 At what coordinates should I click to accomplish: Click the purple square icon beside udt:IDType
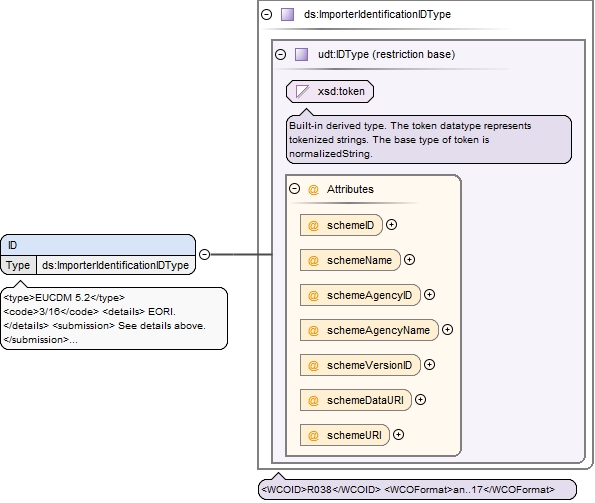[x=301, y=55]
